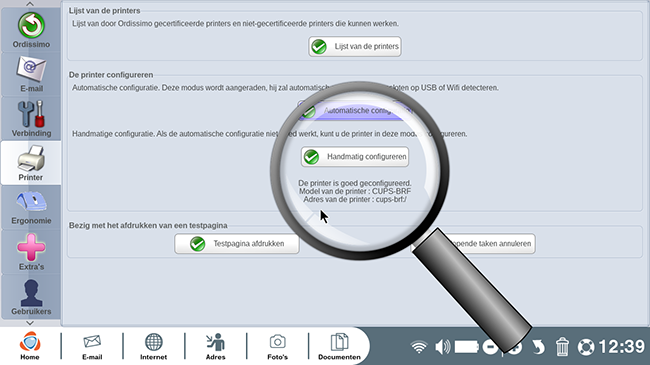Click the undo back arrow icon
650x365 pixels.
click(x=538, y=347)
